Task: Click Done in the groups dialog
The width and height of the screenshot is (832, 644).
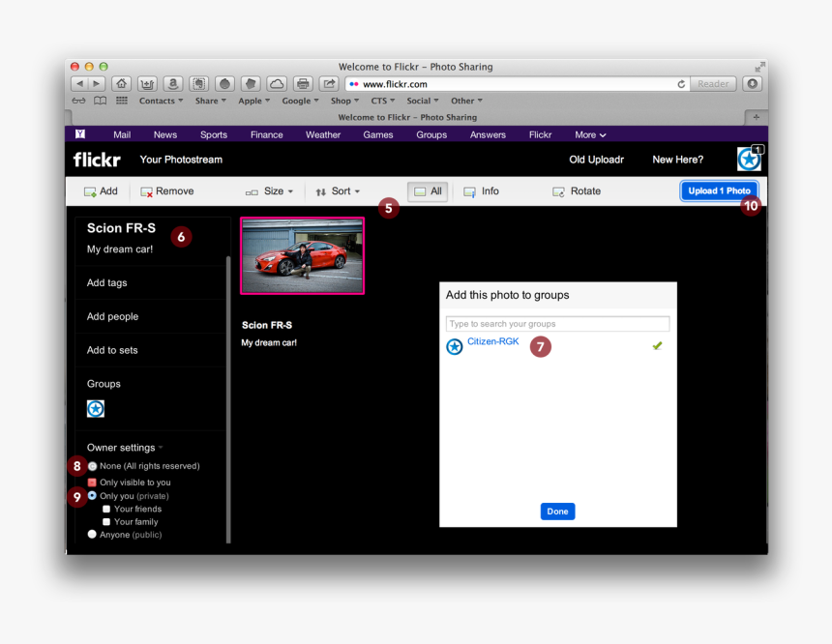Action: coord(557,511)
